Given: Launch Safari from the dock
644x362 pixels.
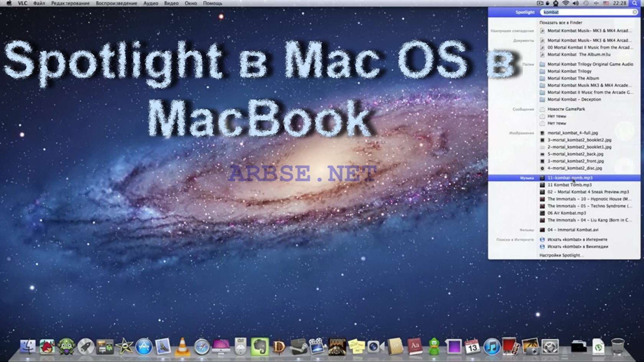Looking at the screenshot, I should 202,347.
